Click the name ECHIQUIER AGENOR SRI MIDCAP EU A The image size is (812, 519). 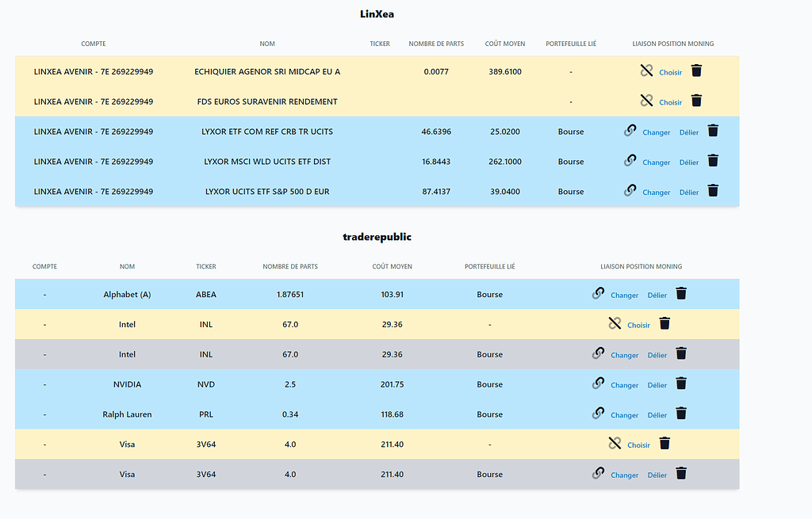point(267,72)
